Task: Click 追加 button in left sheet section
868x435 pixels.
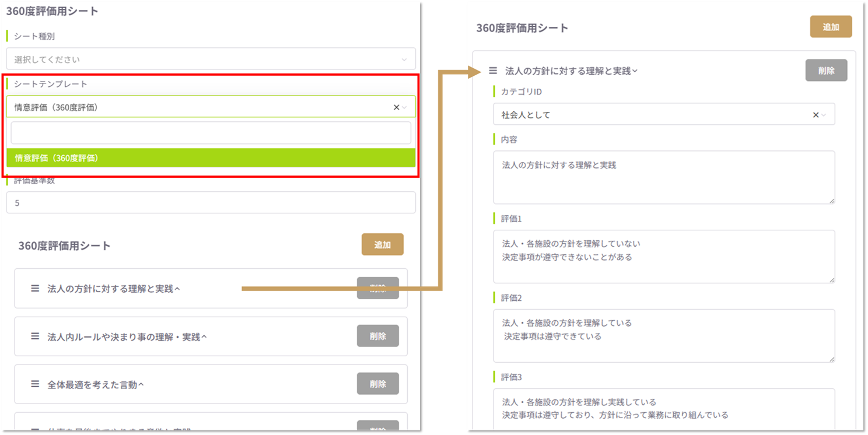Action: 382,245
